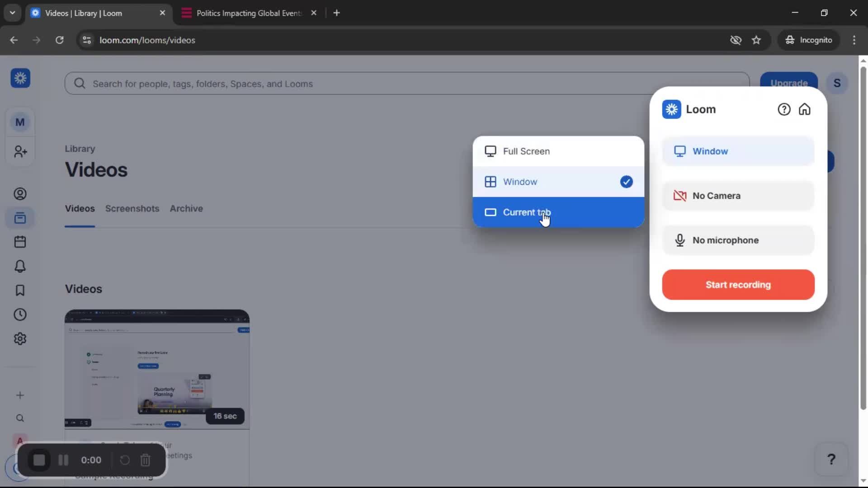Open the settings gear in the sidebar
The width and height of the screenshot is (868, 488).
(x=20, y=338)
